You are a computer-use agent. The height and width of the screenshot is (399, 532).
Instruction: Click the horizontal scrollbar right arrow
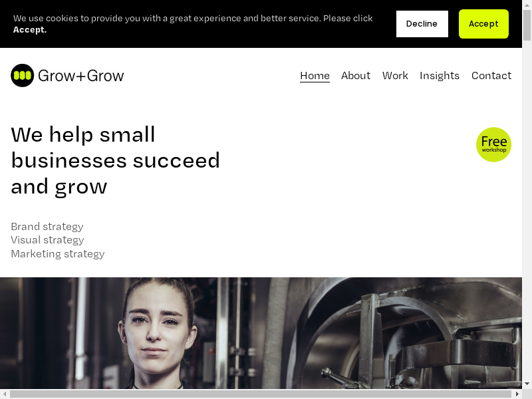[x=517, y=394]
